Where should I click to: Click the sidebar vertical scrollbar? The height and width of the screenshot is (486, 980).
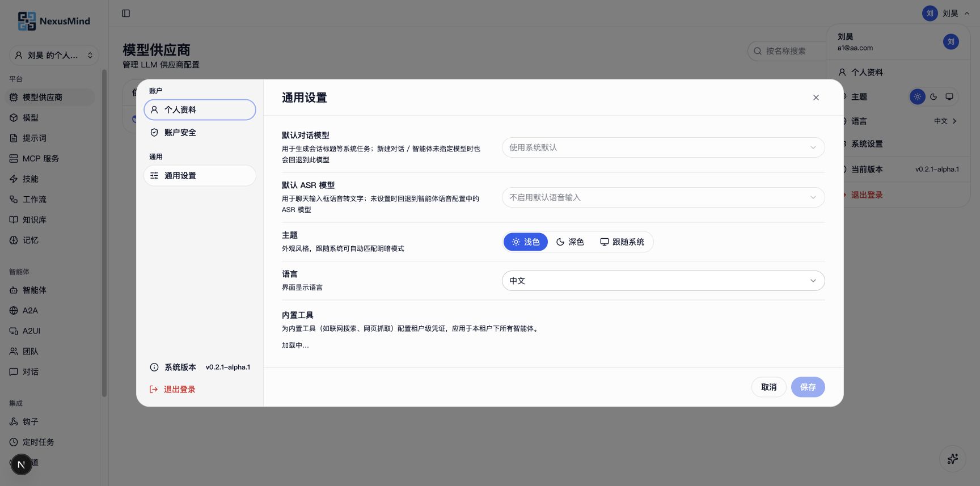104,233
